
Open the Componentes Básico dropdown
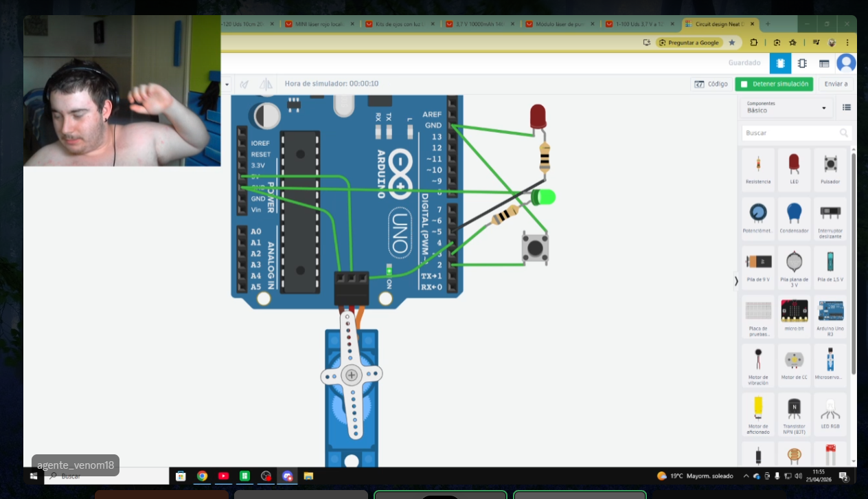[786, 107]
